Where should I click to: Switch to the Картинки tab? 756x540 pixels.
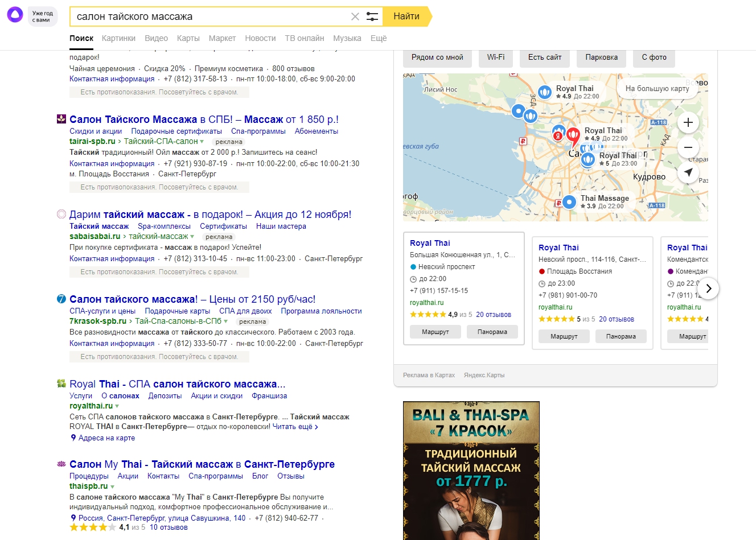click(118, 38)
